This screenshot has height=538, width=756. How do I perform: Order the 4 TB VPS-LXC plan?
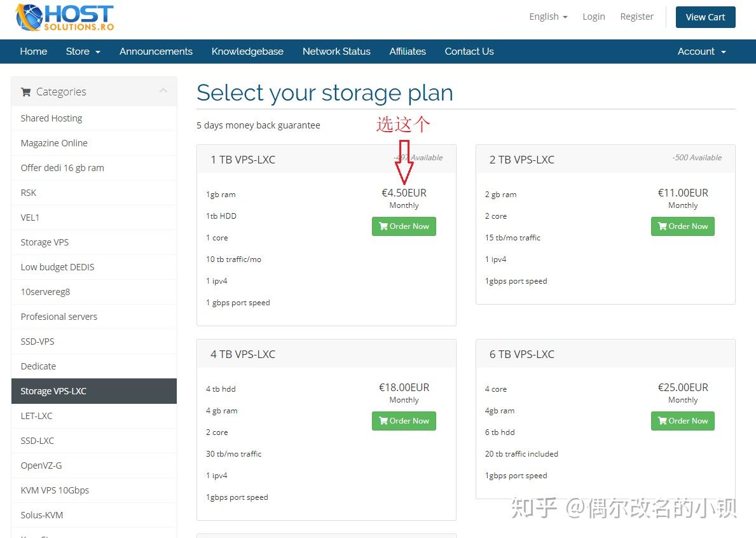point(404,420)
